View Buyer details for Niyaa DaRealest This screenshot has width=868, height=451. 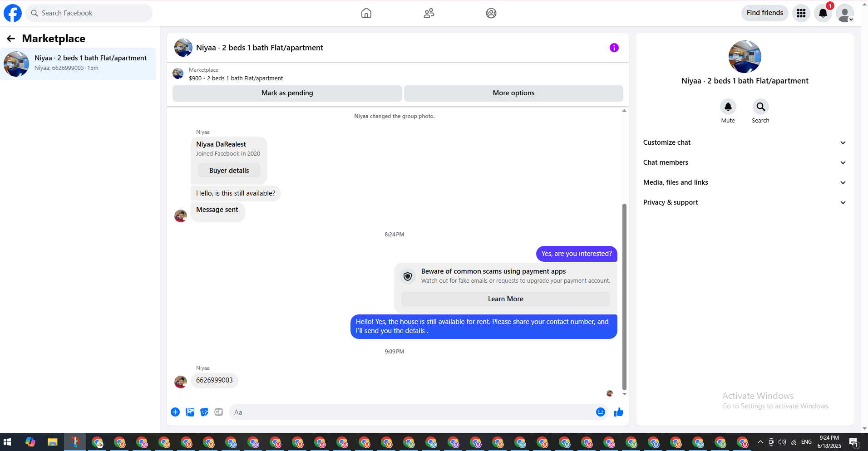point(229,171)
